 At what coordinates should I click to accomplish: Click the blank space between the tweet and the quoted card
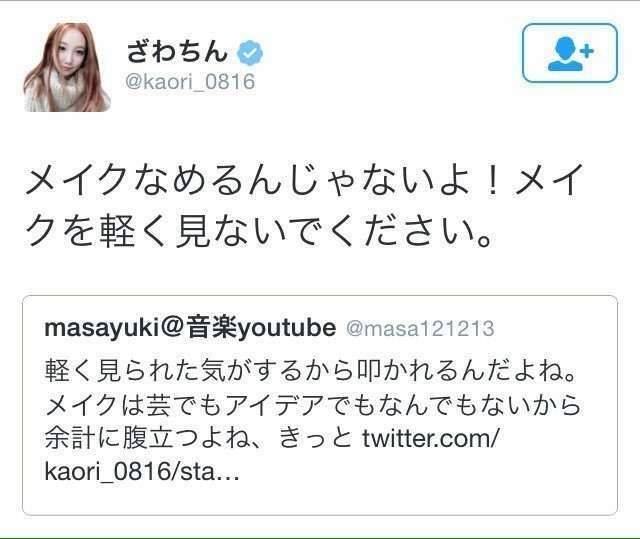point(320,273)
